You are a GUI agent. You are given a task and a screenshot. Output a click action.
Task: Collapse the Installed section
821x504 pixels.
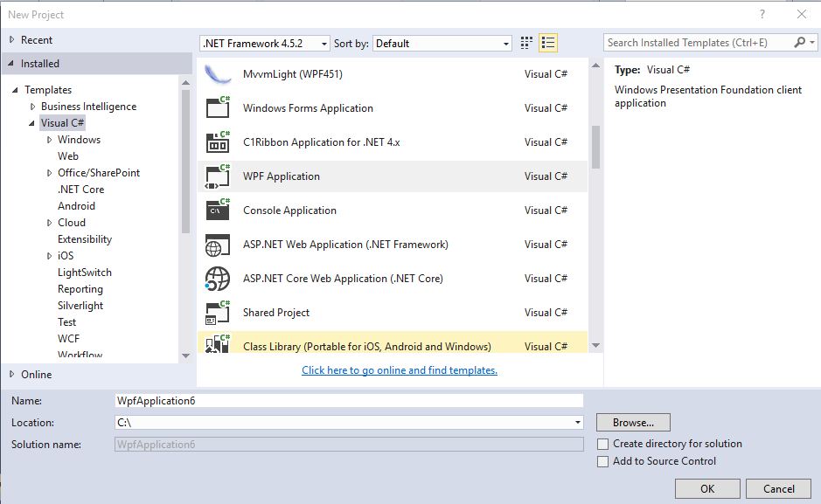pos(11,63)
